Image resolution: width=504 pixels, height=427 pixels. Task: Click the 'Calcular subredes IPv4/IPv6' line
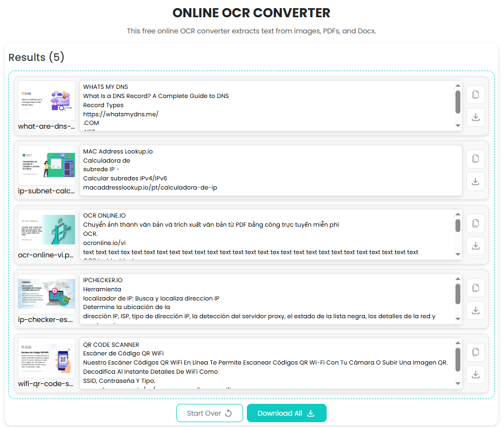pyautogui.click(x=125, y=179)
